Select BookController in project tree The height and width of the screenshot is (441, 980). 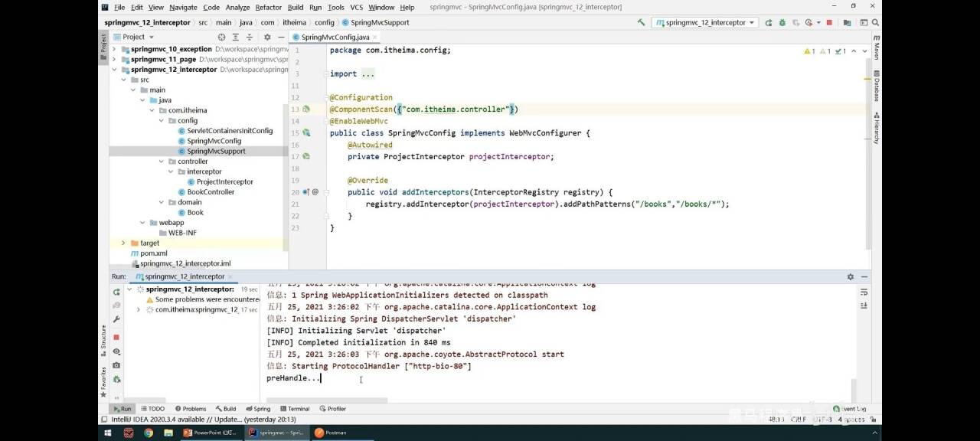coord(205,192)
